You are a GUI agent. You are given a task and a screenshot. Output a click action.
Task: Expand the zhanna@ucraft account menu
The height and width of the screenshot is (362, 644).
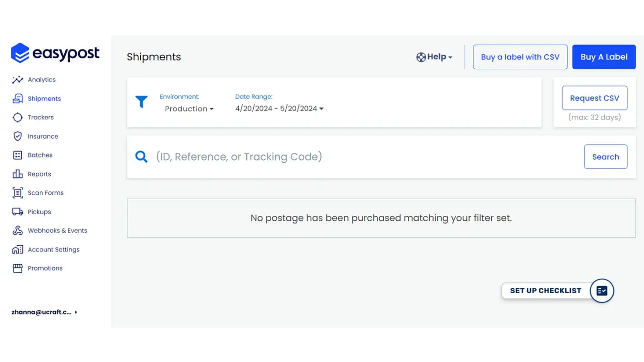pos(44,312)
